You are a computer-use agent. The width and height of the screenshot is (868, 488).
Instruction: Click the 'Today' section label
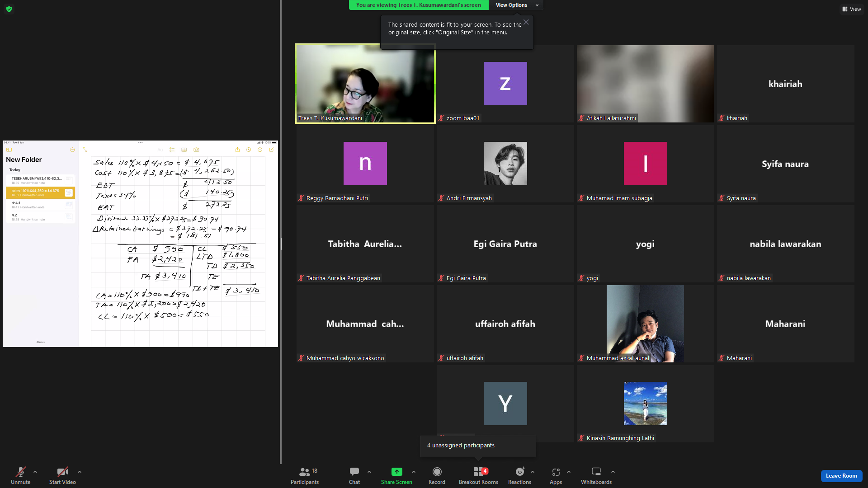point(15,170)
